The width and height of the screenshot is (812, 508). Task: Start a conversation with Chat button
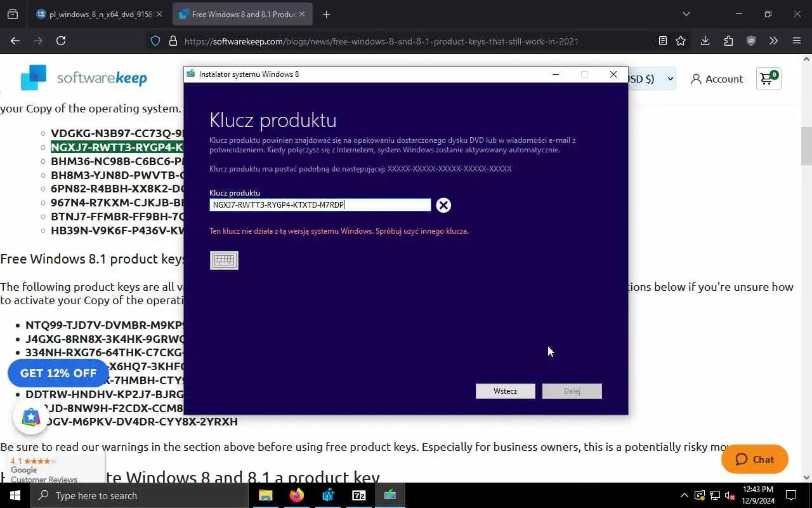[755, 459]
